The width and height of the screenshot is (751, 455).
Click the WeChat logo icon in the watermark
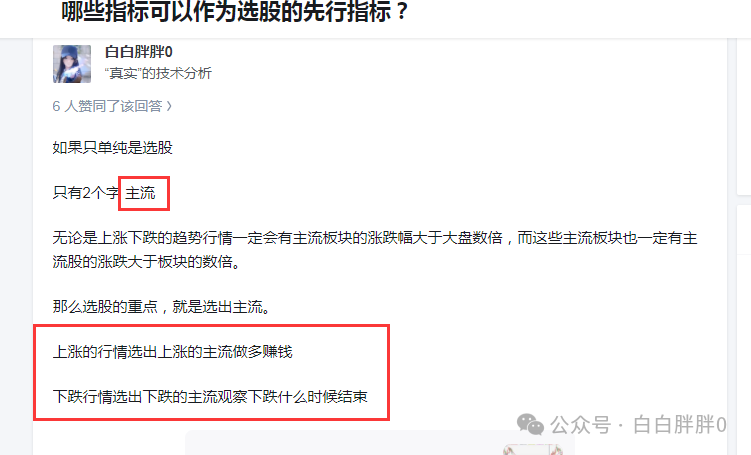click(x=530, y=424)
